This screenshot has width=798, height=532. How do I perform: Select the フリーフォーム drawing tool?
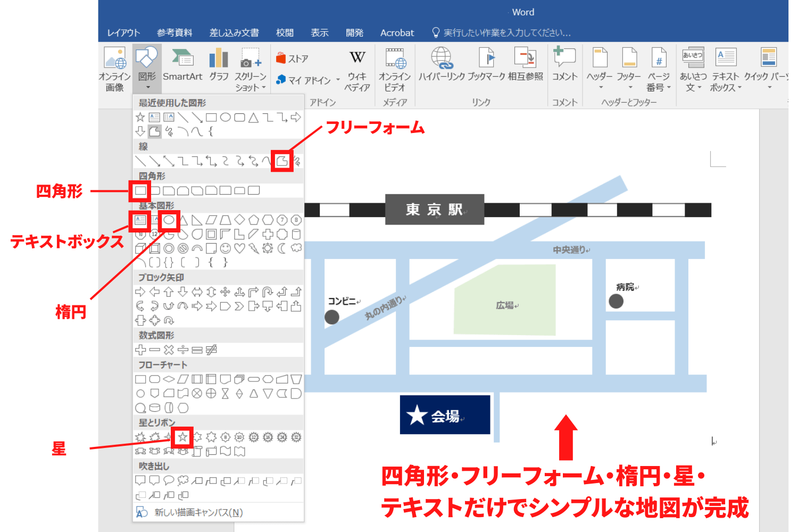click(284, 161)
